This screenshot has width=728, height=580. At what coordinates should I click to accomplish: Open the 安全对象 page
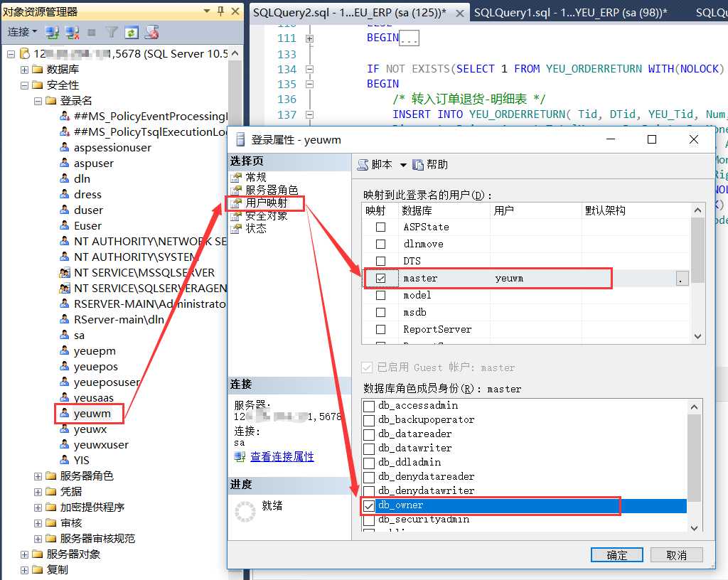click(267, 216)
